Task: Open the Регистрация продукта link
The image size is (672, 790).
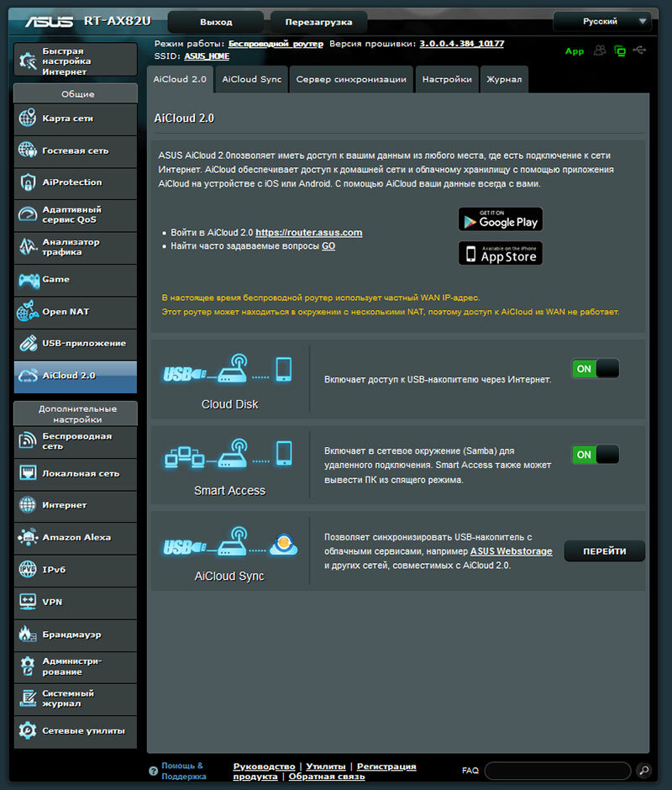Action: coord(324,772)
